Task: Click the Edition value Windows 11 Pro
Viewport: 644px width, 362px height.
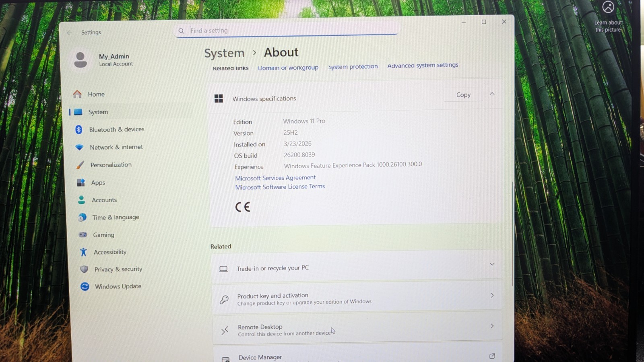Action: pos(304,121)
